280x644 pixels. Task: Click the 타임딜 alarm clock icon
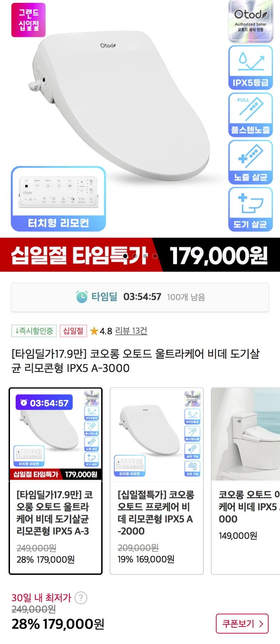click(82, 297)
